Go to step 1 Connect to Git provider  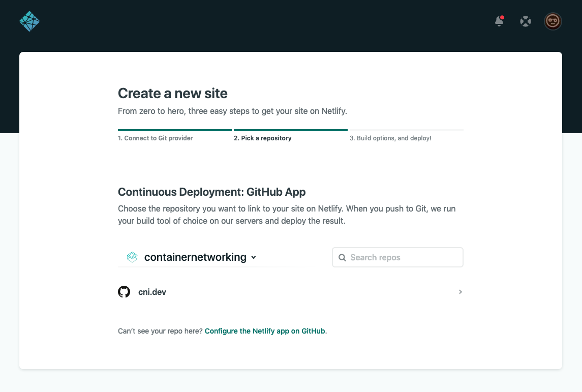coord(155,138)
